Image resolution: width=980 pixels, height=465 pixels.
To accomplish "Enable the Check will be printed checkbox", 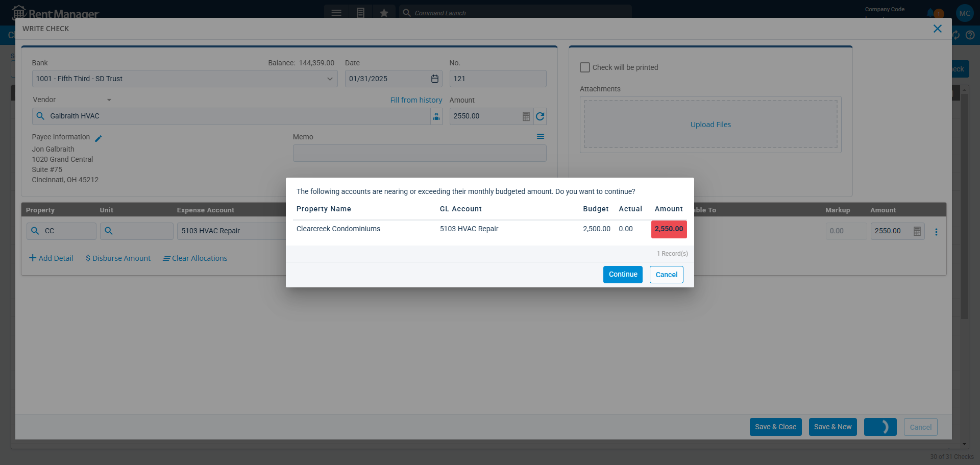I will click(584, 67).
